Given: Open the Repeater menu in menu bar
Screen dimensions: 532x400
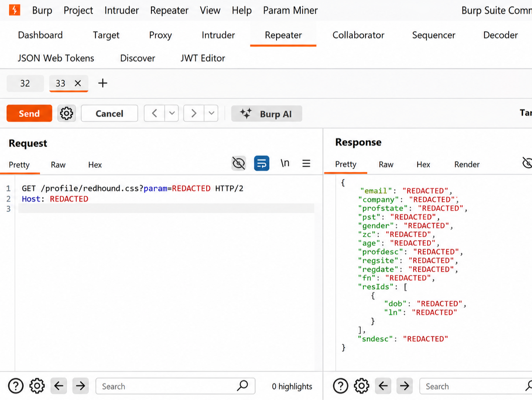Looking at the screenshot, I should pyautogui.click(x=169, y=10).
